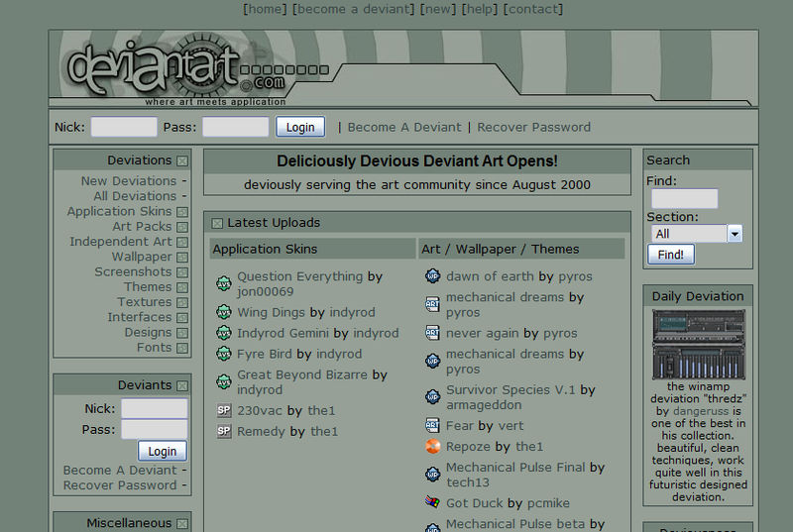The width and height of the screenshot is (793, 532).
Task: Open the Question Everything deviation link
Action: 300,276
